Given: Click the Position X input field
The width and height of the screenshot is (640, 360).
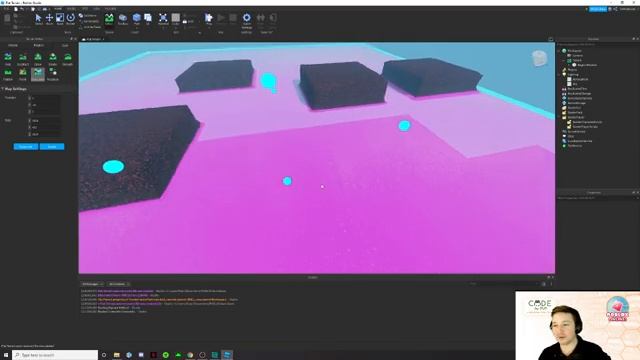Looking at the screenshot, I should pyautogui.click(x=46, y=98).
